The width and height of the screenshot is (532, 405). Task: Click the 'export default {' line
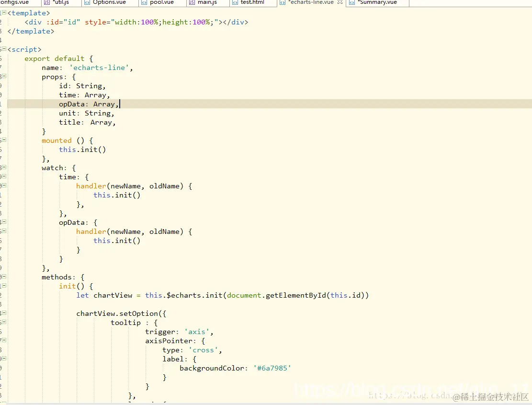tap(58, 58)
